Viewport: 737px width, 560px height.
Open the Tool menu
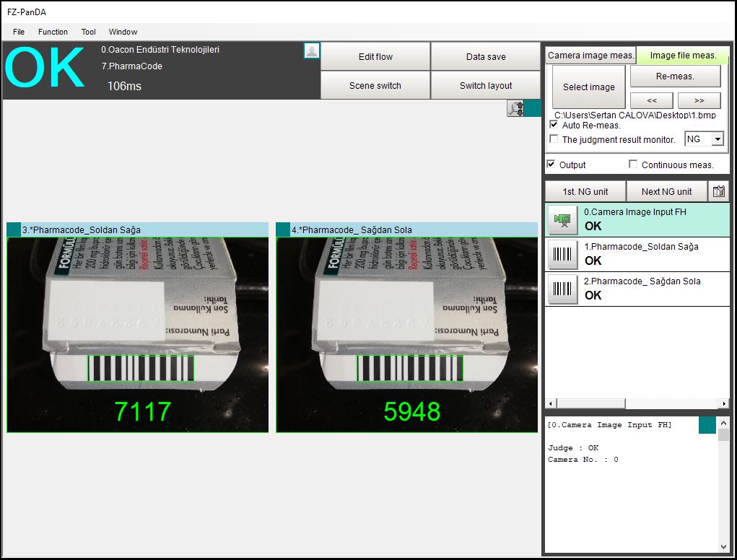[x=88, y=32]
